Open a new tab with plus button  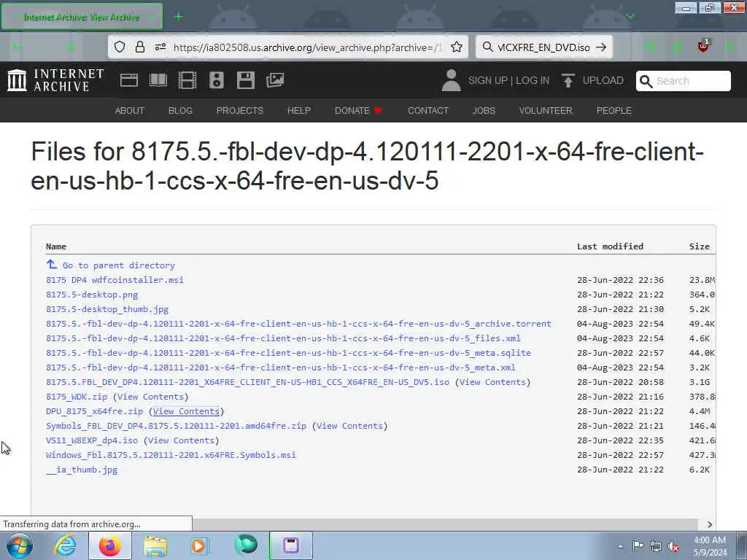(178, 17)
